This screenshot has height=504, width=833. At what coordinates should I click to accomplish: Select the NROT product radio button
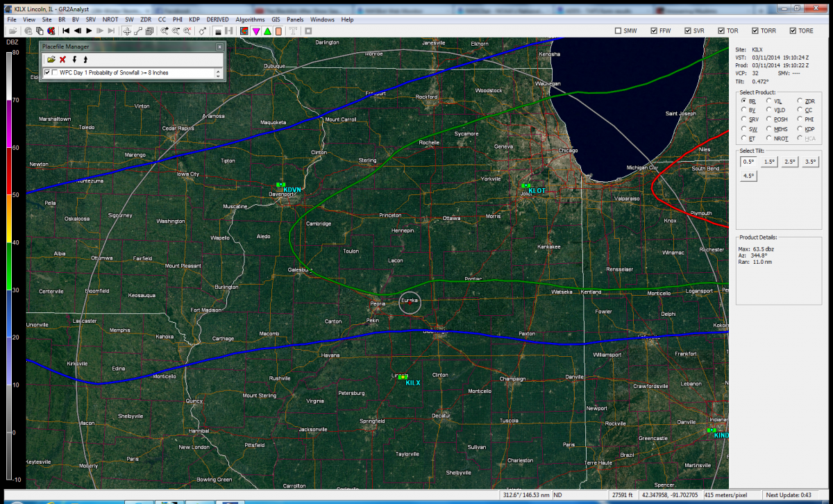coord(769,139)
